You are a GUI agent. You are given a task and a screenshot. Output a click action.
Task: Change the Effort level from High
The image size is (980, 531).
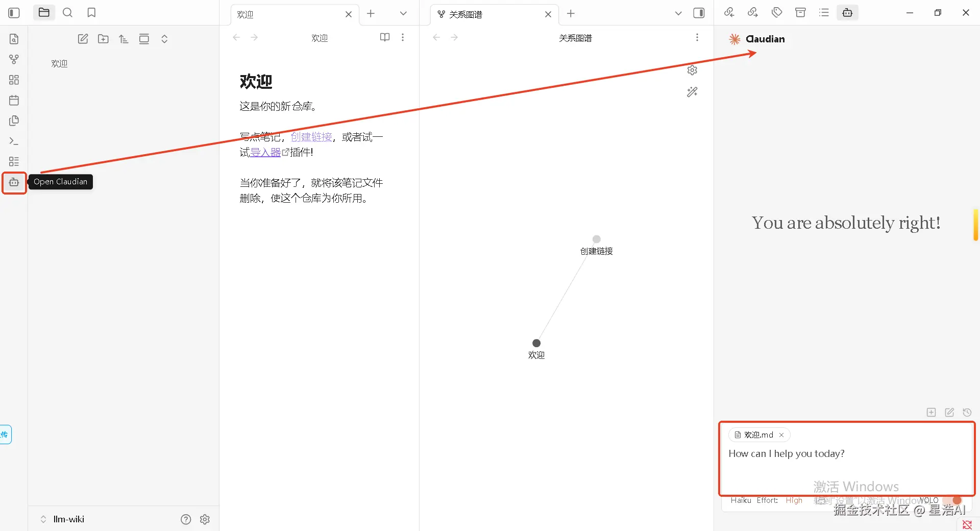794,500
